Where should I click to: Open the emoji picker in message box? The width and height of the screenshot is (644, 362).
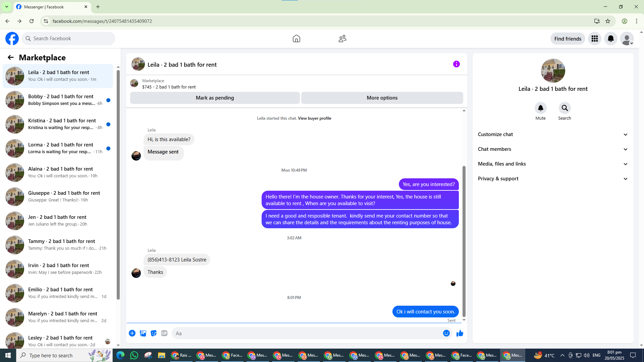(x=446, y=333)
